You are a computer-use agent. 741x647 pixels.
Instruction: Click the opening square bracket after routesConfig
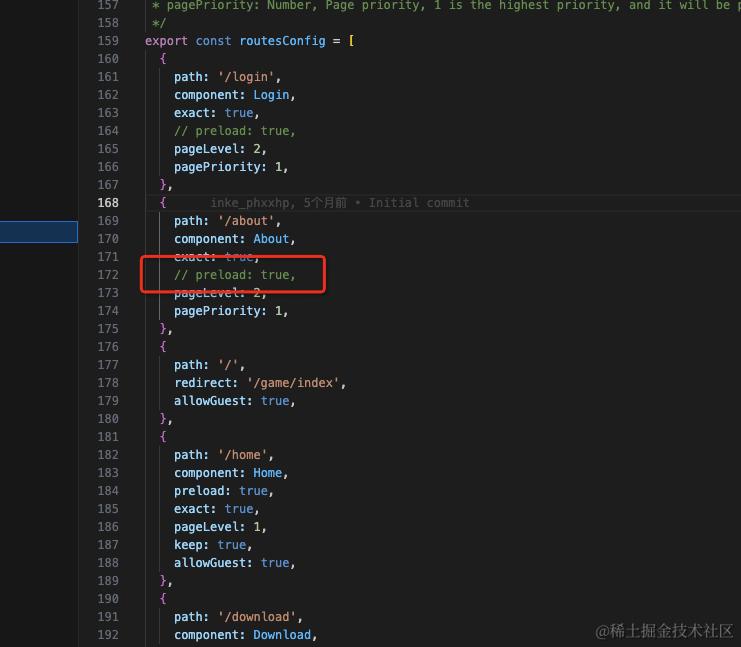352,41
